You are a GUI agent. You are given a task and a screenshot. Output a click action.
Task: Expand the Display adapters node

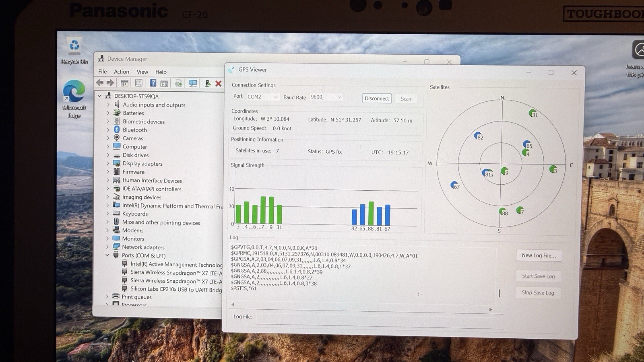[107, 164]
